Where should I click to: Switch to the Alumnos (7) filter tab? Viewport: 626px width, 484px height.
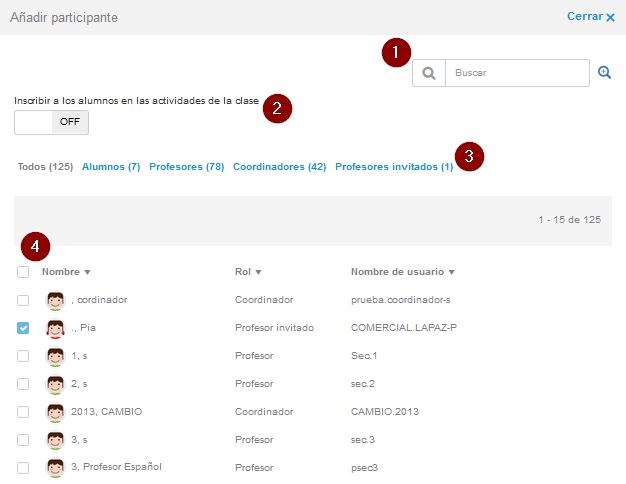point(110,167)
